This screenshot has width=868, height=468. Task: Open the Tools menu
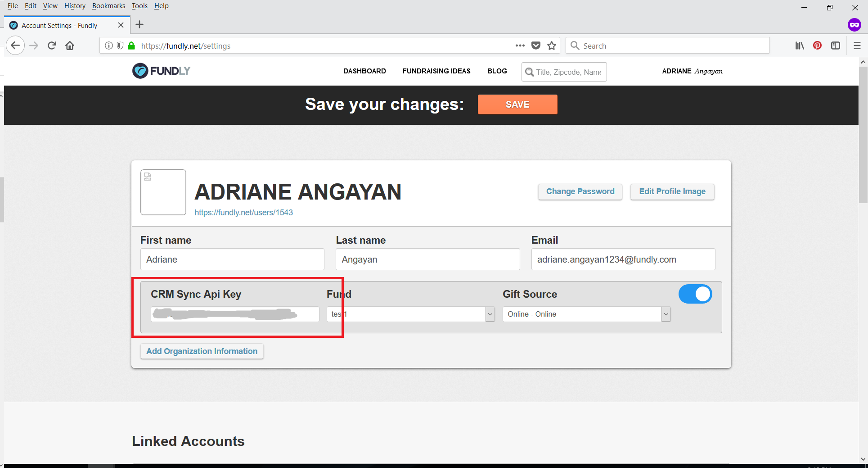pyautogui.click(x=139, y=6)
